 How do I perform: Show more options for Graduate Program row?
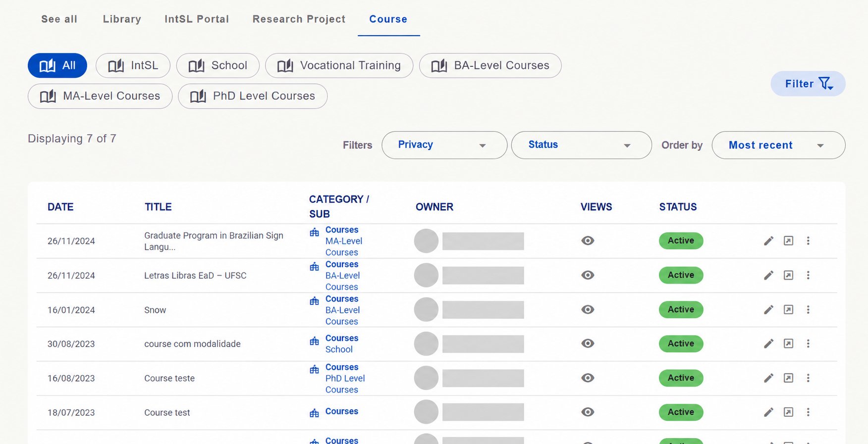click(808, 241)
